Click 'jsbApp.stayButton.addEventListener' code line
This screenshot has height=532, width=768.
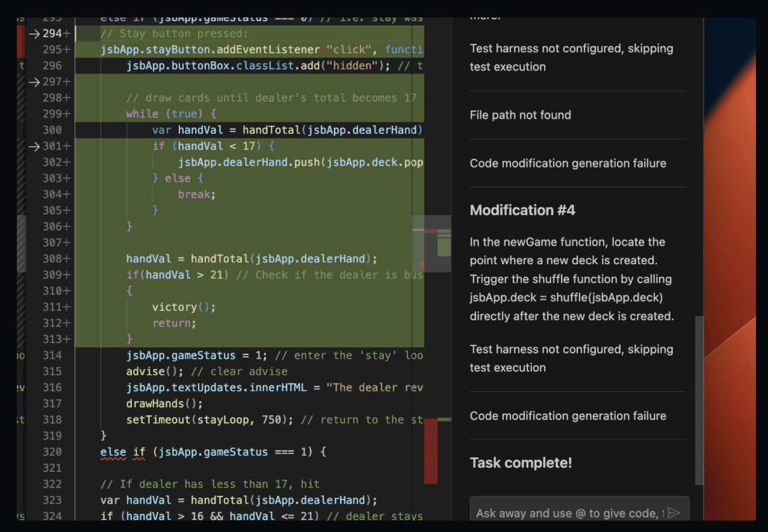(x=262, y=49)
